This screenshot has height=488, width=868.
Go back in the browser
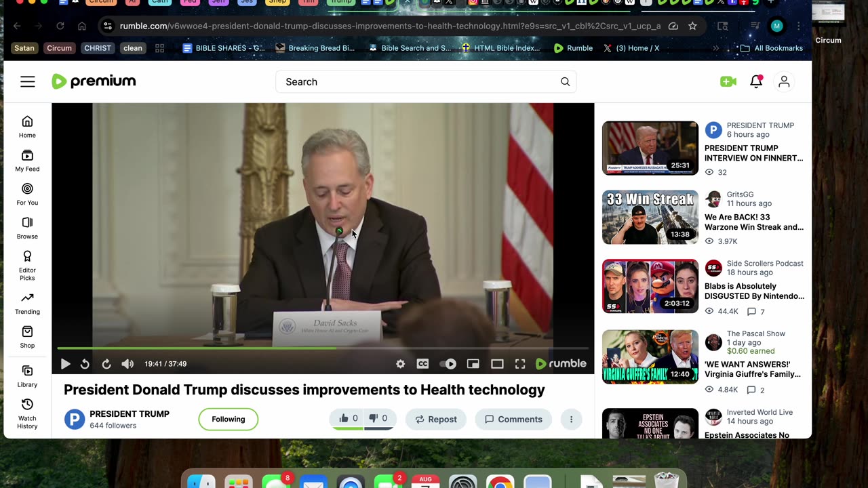click(17, 26)
